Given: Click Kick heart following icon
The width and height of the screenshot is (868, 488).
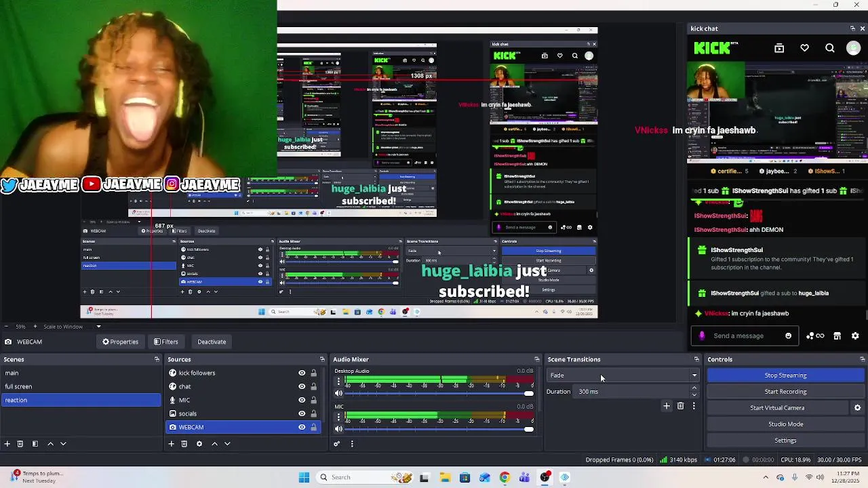Looking at the screenshot, I should pos(804,48).
